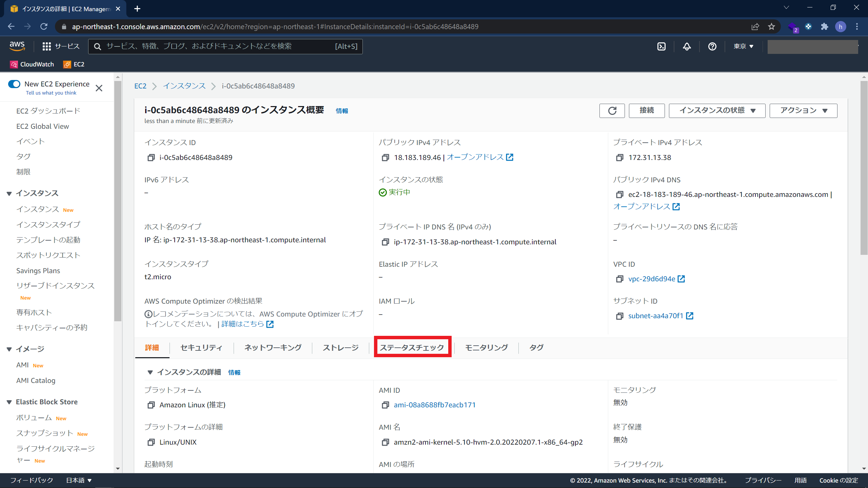Image resolution: width=868 pixels, height=488 pixels.
Task: Switch to the タグ tab
Action: point(536,348)
